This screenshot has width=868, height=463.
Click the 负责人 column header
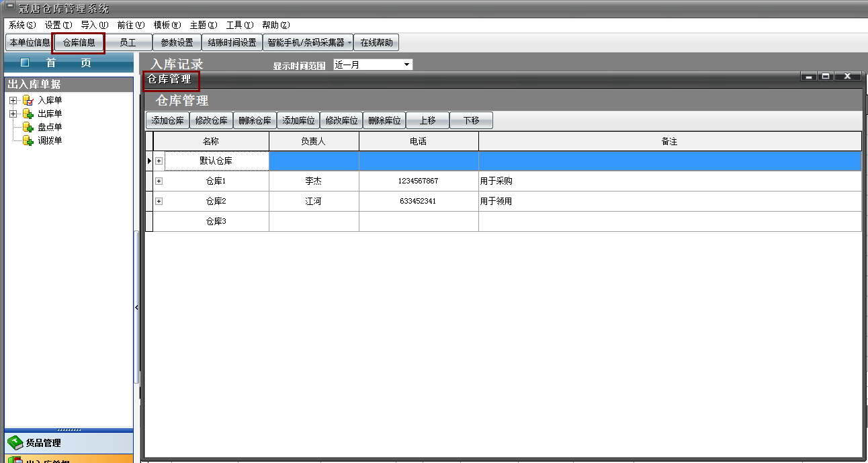pos(314,141)
